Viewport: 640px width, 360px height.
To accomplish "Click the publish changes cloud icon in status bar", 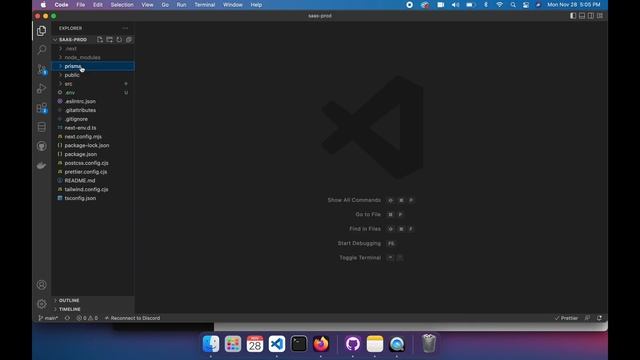I will coord(67,318).
